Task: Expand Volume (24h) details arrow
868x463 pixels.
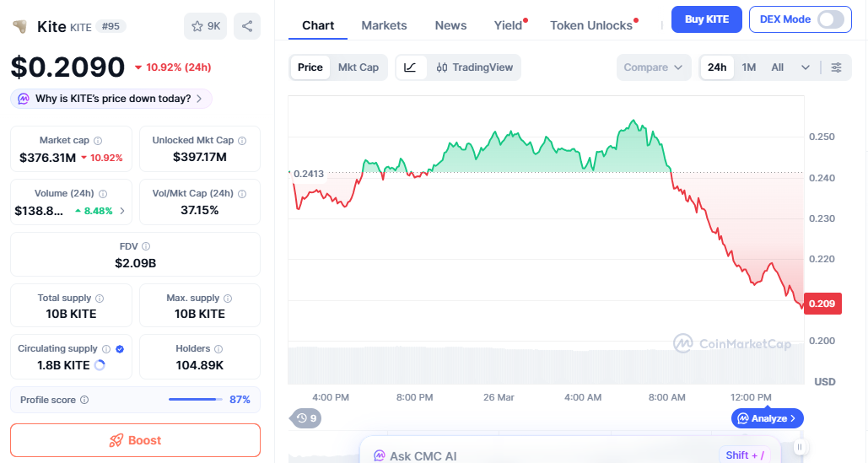Action: click(122, 211)
